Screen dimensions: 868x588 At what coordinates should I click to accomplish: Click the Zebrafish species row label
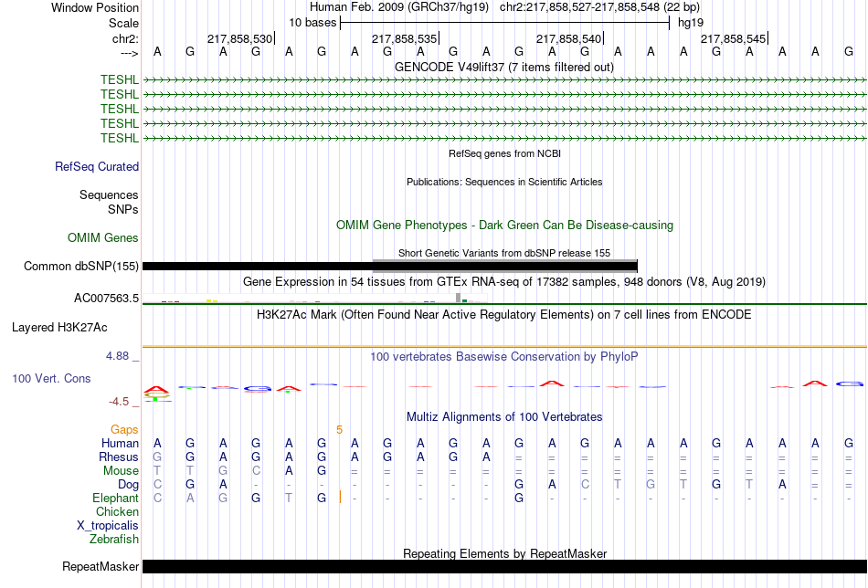pyautogui.click(x=114, y=540)
